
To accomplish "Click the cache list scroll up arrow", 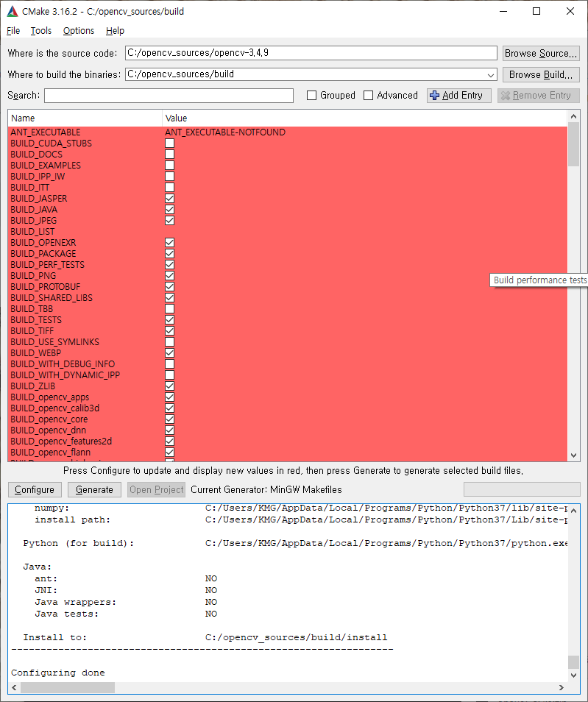I will [573, 116].
